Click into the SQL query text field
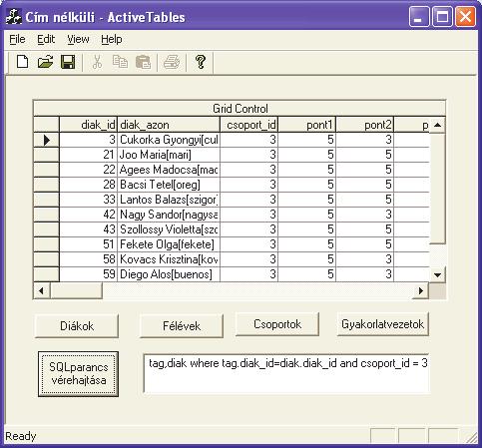 click(286, 373)
